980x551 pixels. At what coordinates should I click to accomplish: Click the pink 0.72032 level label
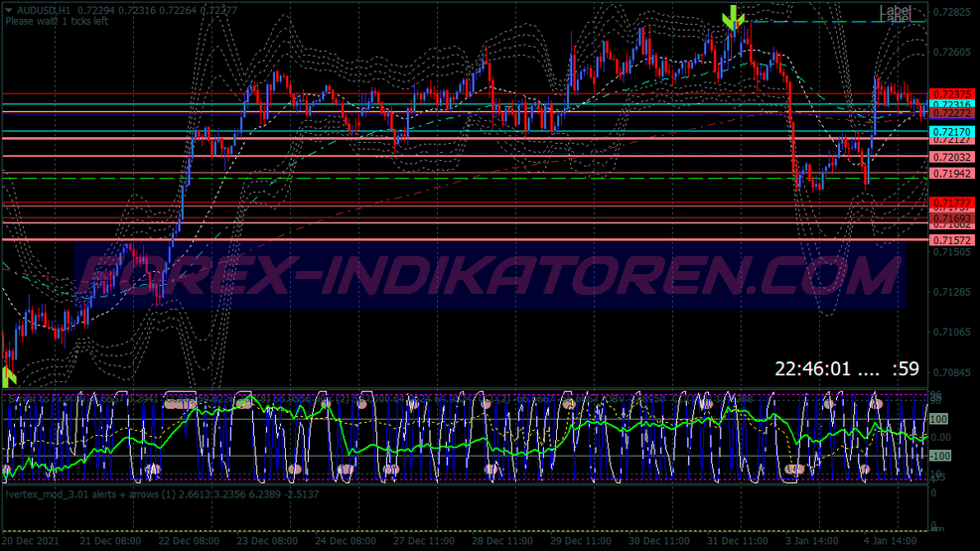point(950,157)
